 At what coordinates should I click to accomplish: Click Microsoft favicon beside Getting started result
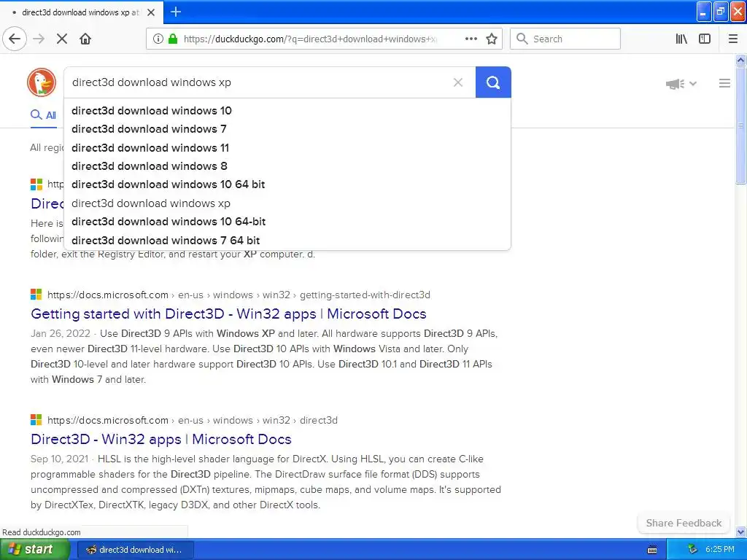click(x=36, y=295)
